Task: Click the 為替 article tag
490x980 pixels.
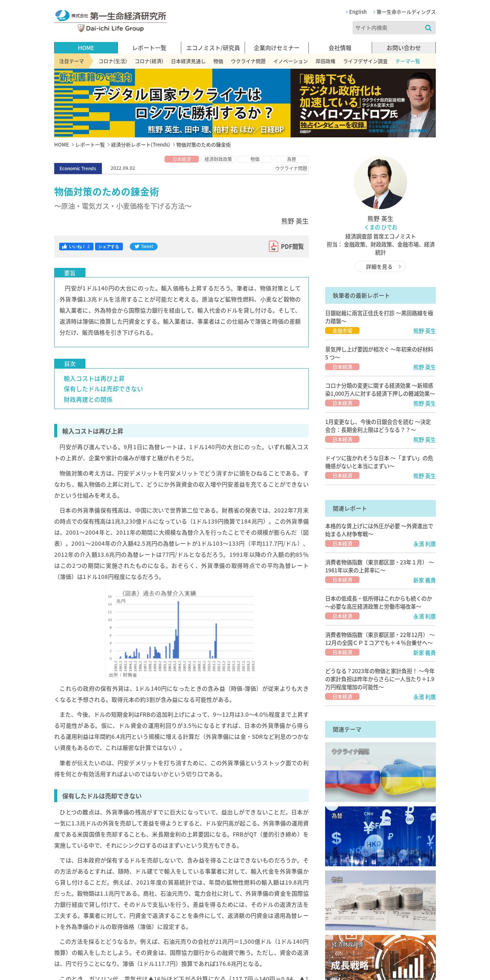Action: (292, 159)
